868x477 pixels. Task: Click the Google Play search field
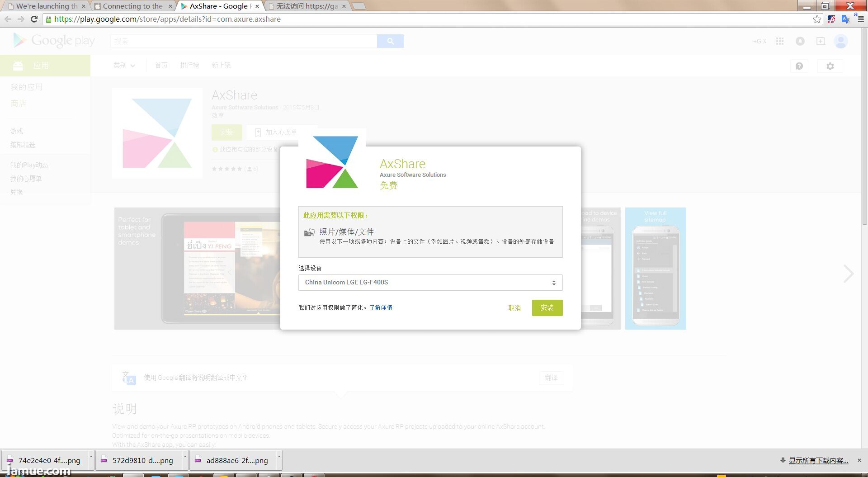[244, 41]
